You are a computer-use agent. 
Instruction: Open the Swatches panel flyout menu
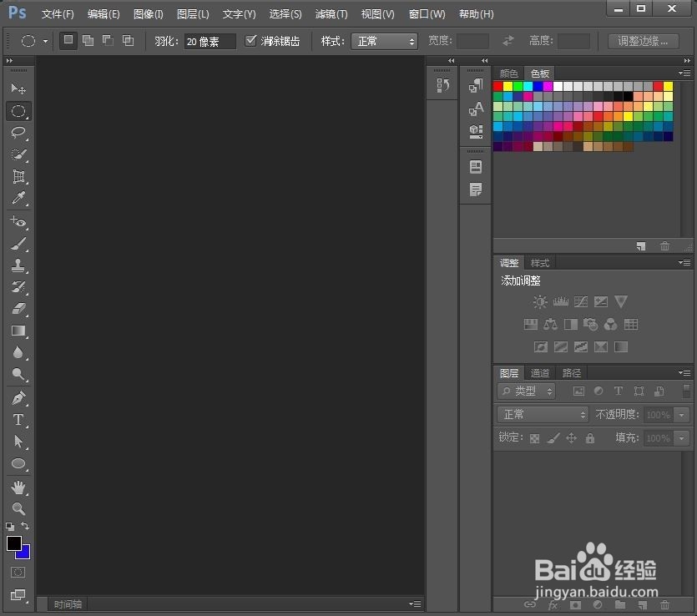click(x=684, y=73)
